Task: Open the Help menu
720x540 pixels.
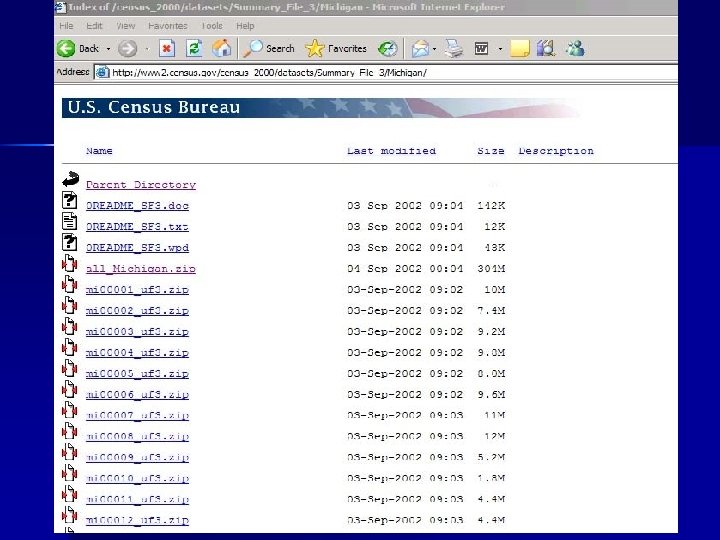Action: click(245, 26)
